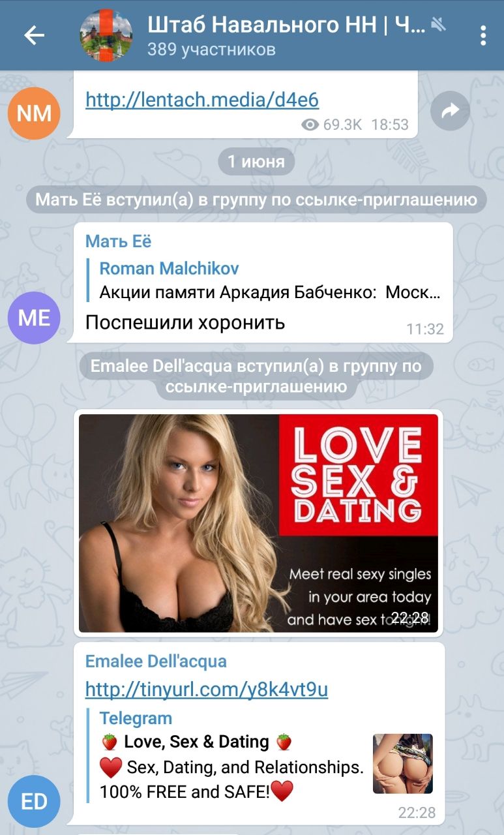Open group info via Штаб Навального title

tap(286, 25)
